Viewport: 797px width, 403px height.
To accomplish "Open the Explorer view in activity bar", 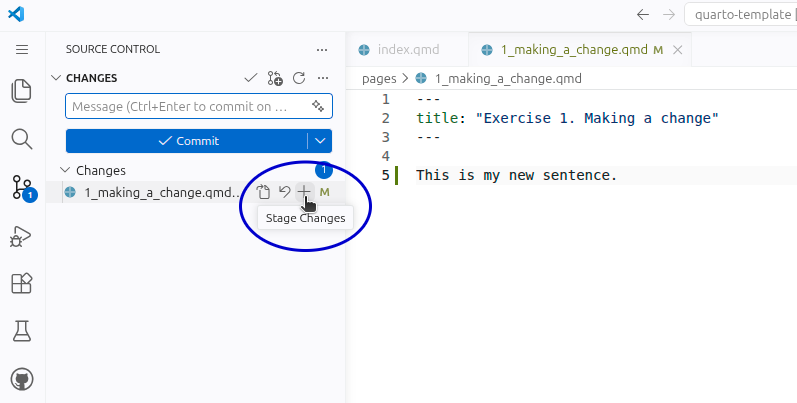I will [22, 91].
